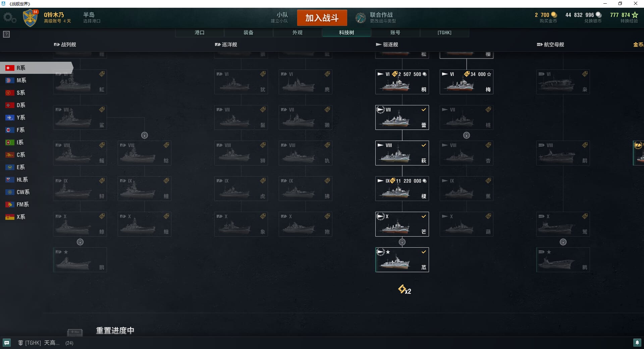Open the settings gear icon

(9, 18)
